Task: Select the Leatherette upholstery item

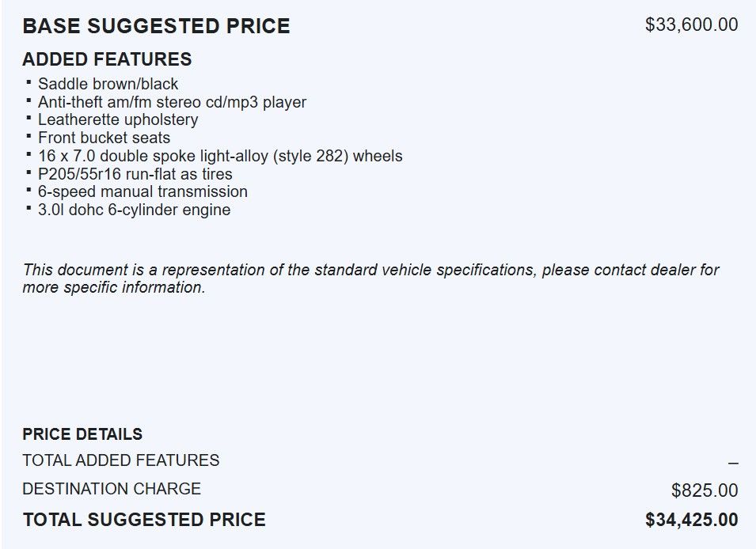Action: coord(118,119)
